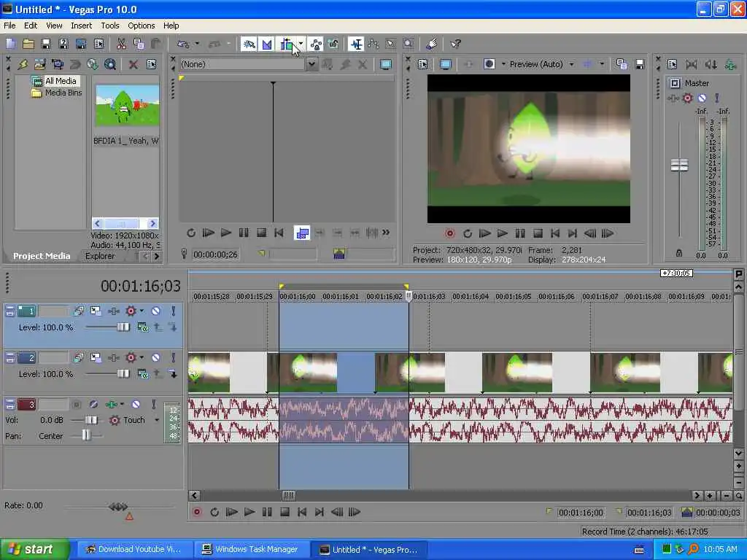Click the Cut scissors icon
The width and height of the screenshot is (747, 560).
click(x=122, y=44)
